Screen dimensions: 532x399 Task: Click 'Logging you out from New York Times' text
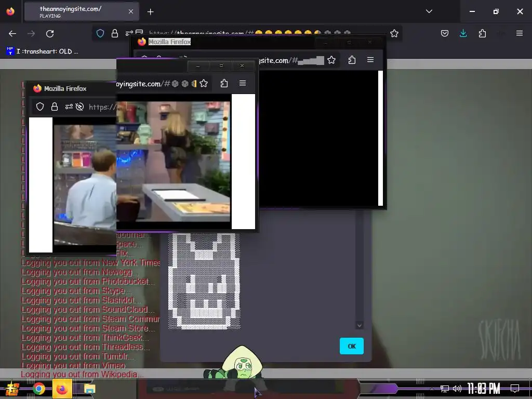coord(90,262)
